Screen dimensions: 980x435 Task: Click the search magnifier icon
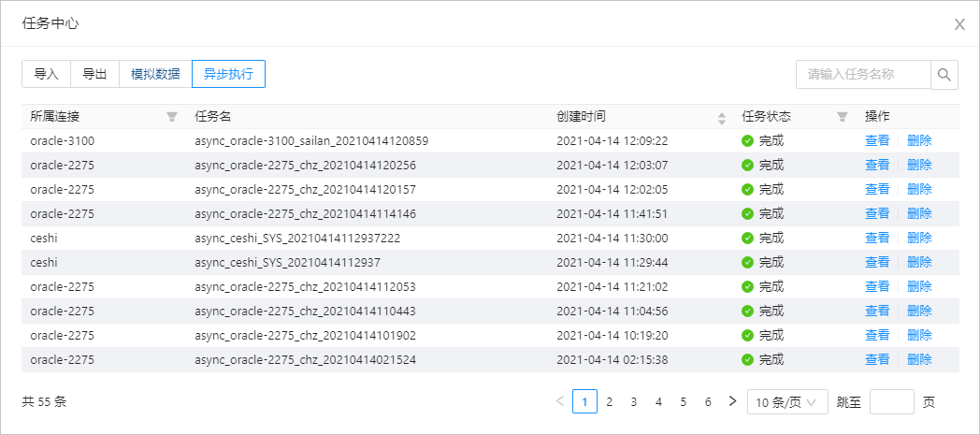point(944,75)
